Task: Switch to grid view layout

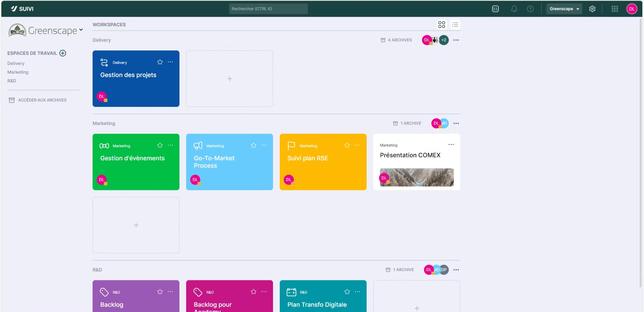Action: pyautogui.click(x=441, y=25)
